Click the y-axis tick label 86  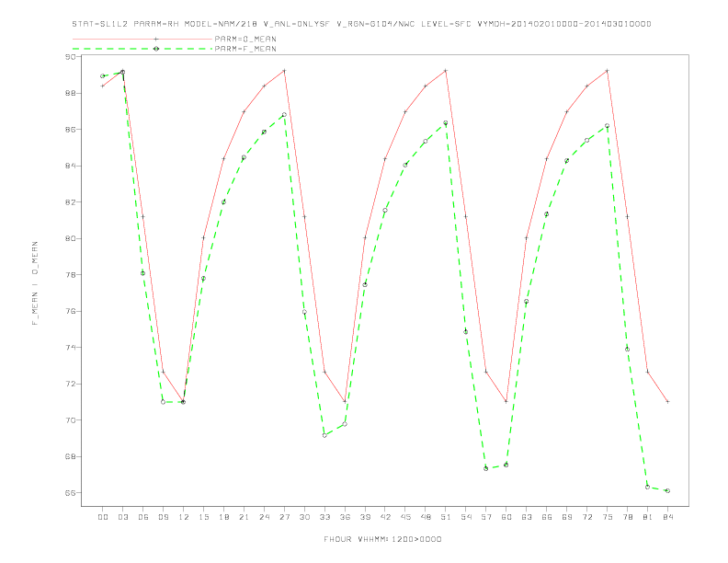tap(70, 130)
